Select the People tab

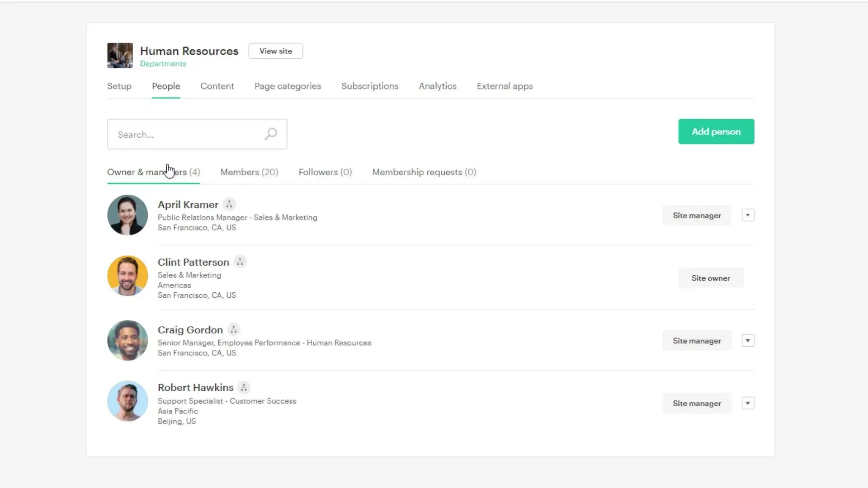click(x=166, y=86)
